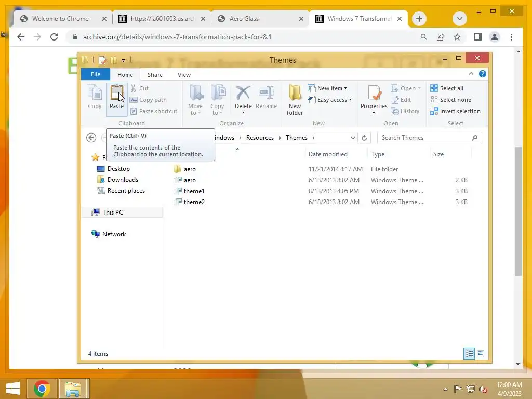Click the Chrome address bar URL
532x399 pixels.
click(x=178, y=37)
